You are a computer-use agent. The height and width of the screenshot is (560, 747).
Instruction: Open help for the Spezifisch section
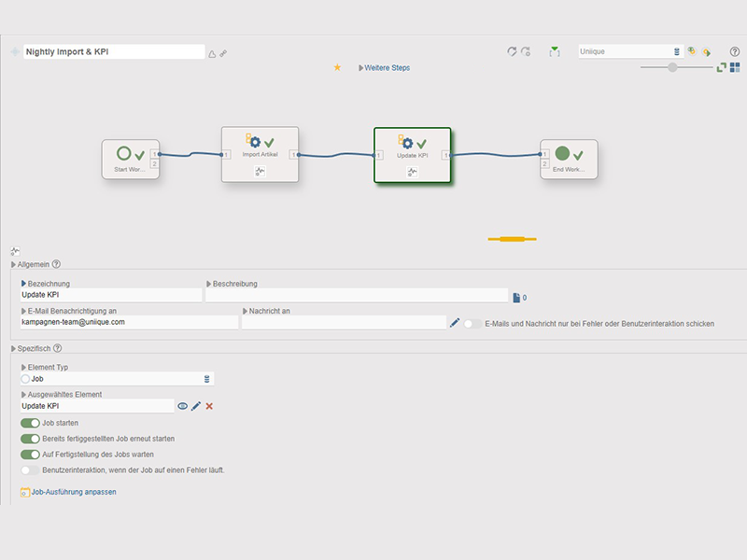pyautogui.click(x=58, y=348)
